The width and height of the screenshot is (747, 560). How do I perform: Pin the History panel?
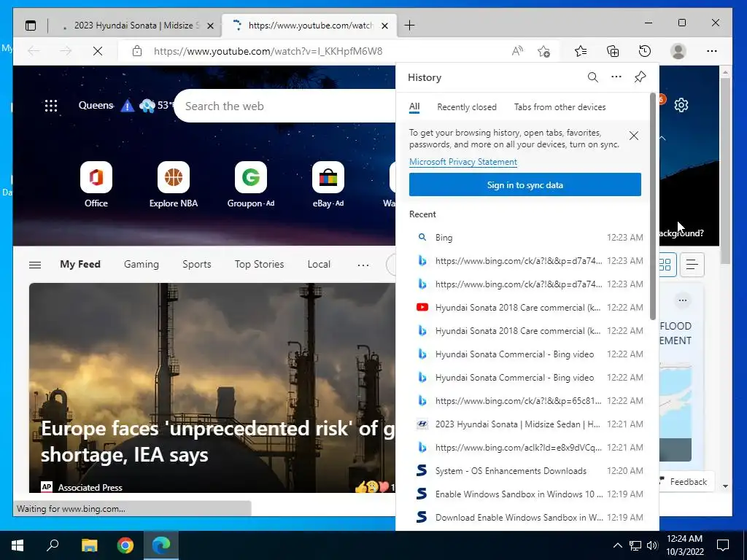(x=640, y=77)
